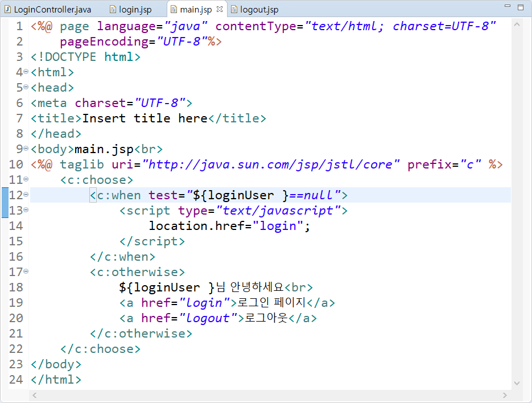532x403 pixels.
Task: Collapse the c:choose fold on line 11
Action: 26,179
